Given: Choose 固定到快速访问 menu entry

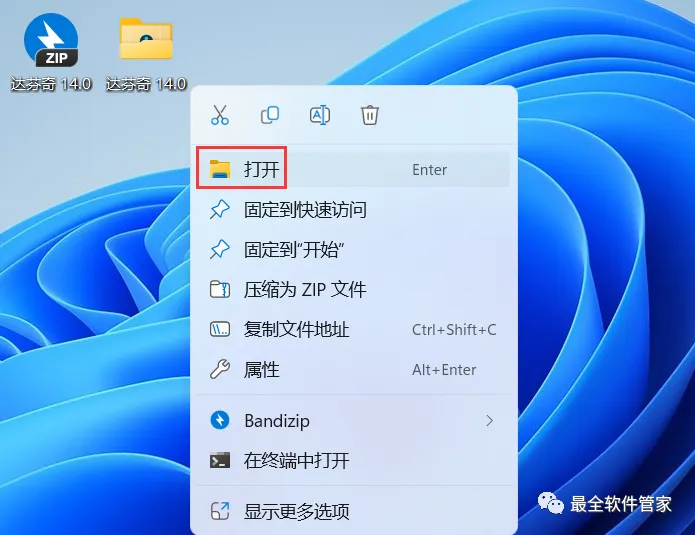Looking at the screenshot, I should pyautogui.click(x=353, y=210).
